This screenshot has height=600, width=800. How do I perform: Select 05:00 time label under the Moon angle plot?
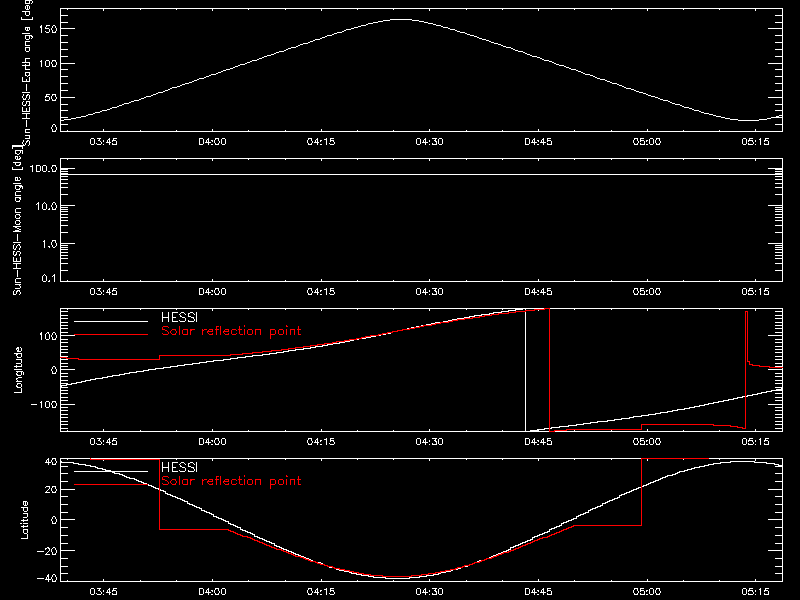coord(646,292)
